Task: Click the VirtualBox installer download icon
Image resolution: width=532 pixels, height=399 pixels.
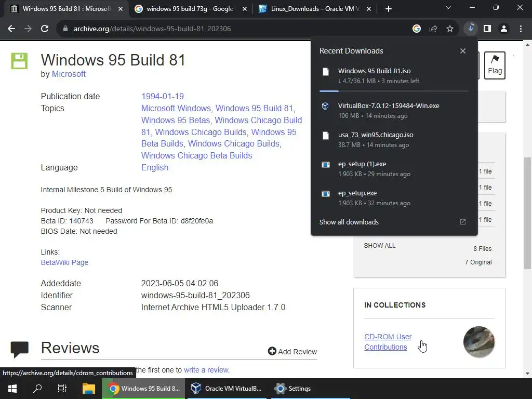Action: pyautogui.click(x=325, y=106)
